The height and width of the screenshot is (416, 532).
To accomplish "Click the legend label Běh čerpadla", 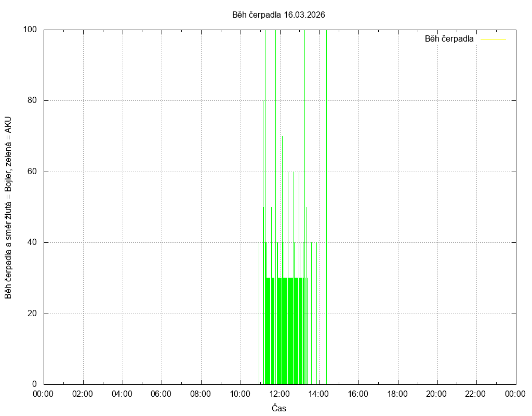I will click(449, 39).
